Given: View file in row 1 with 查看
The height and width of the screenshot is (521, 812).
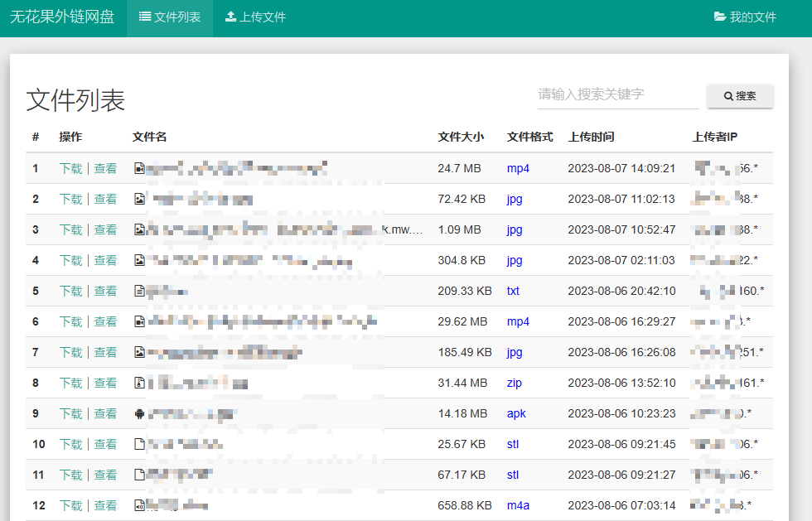Looking at the screenshot, I should coord(106,168).
